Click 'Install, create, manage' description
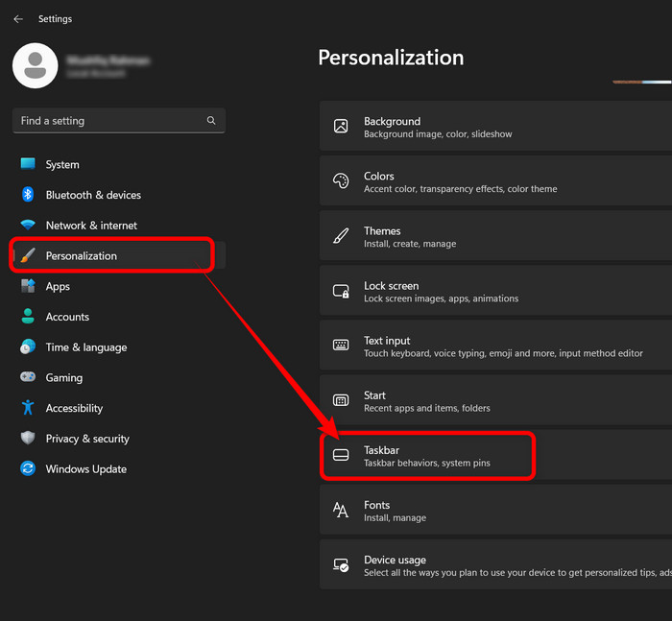Viewport: 672px width, 621px height. 410,244
